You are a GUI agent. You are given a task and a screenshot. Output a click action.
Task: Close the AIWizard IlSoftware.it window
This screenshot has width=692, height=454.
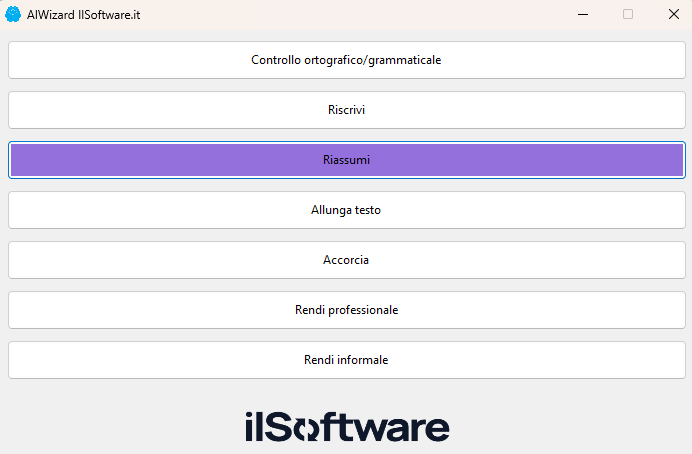(x=673, y=14)
